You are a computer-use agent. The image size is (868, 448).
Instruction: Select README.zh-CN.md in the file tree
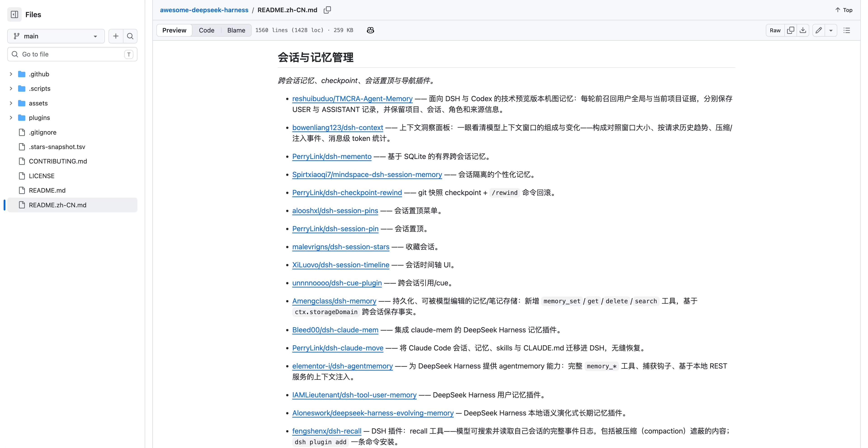point(72,205)
